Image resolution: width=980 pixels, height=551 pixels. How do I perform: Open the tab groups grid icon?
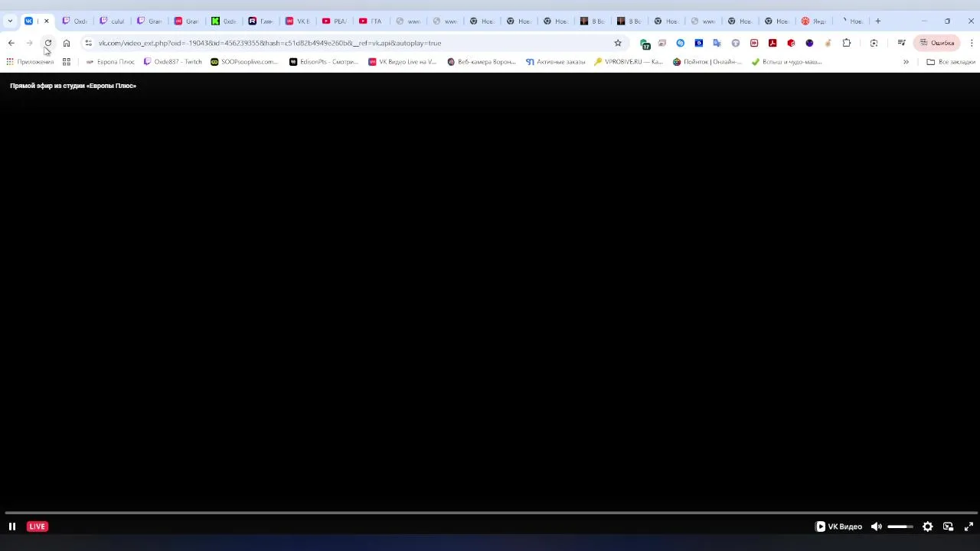[67, 62]
